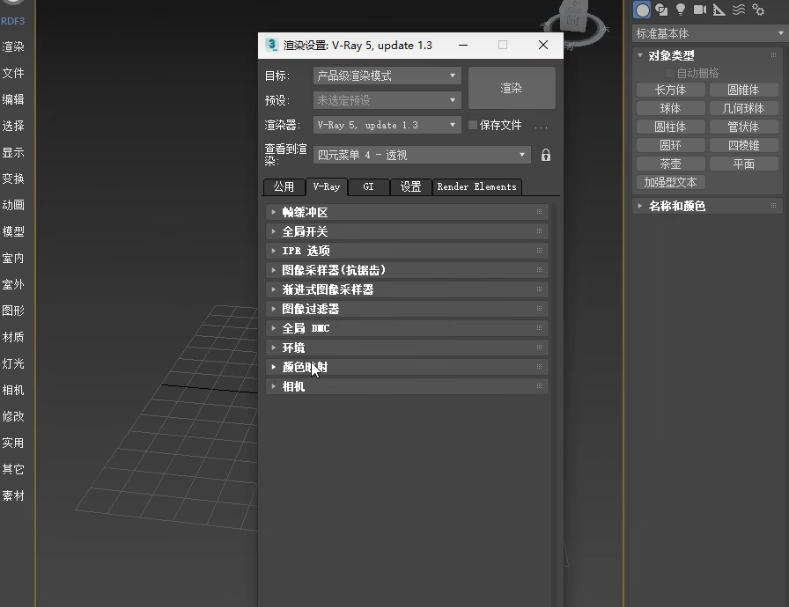
Task: Expand the 图像过滤器 rollout
Action: point(407,309)
